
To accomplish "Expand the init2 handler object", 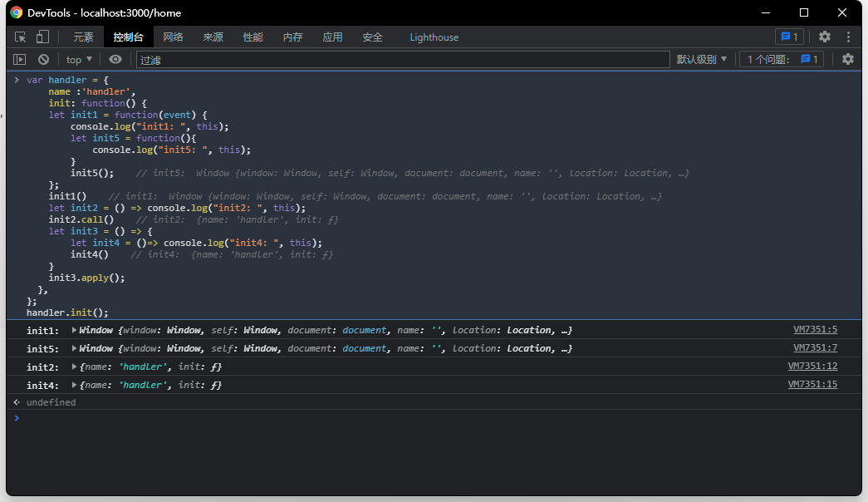I will [x=75, y=367].
